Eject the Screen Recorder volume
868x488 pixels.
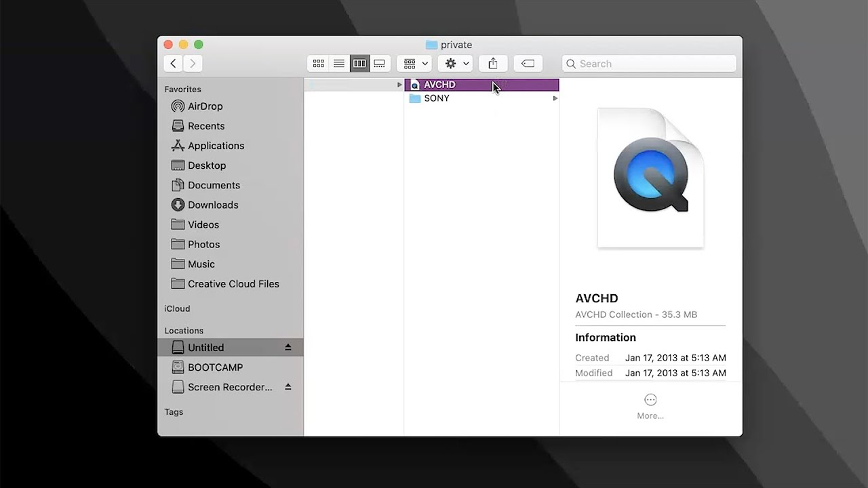click(288, 387)
